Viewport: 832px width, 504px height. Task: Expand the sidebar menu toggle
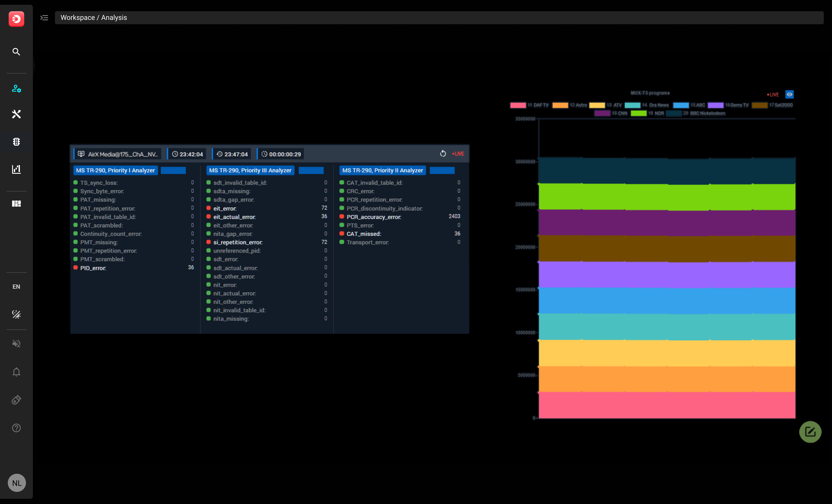44,18
